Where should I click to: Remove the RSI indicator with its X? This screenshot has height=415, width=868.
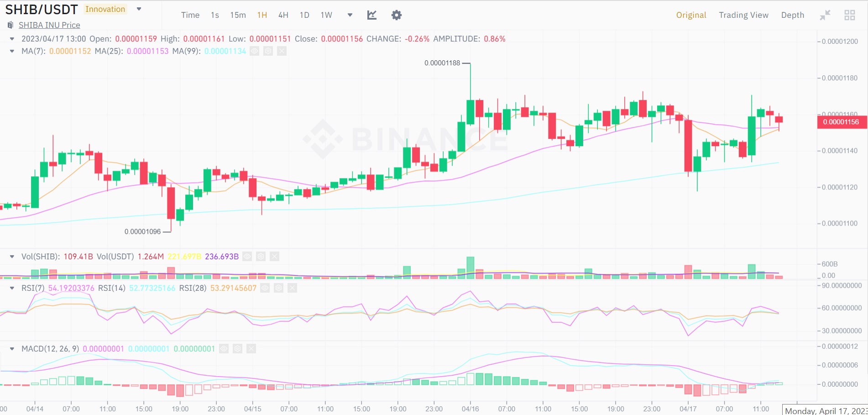point(292,288)
